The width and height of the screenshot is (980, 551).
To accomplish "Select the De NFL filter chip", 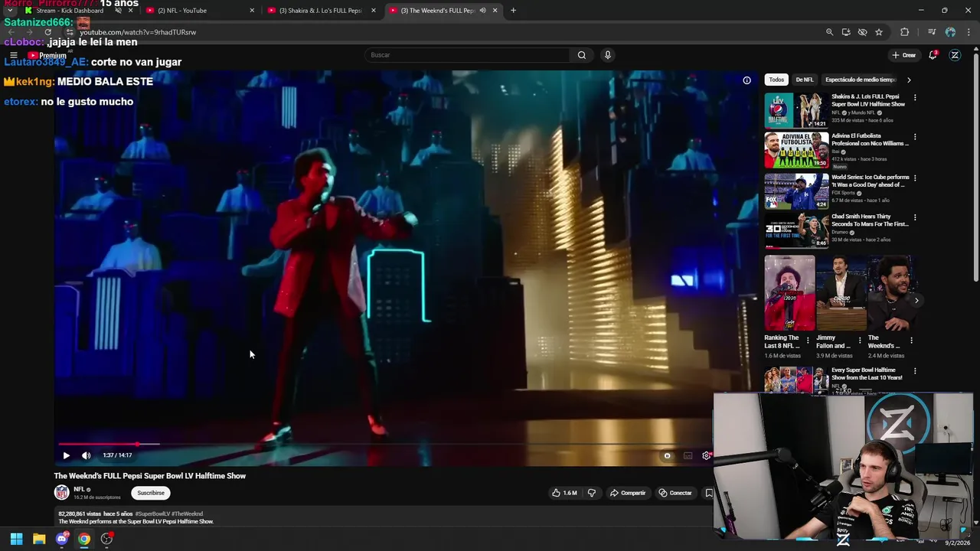I will tap(805, 80).
